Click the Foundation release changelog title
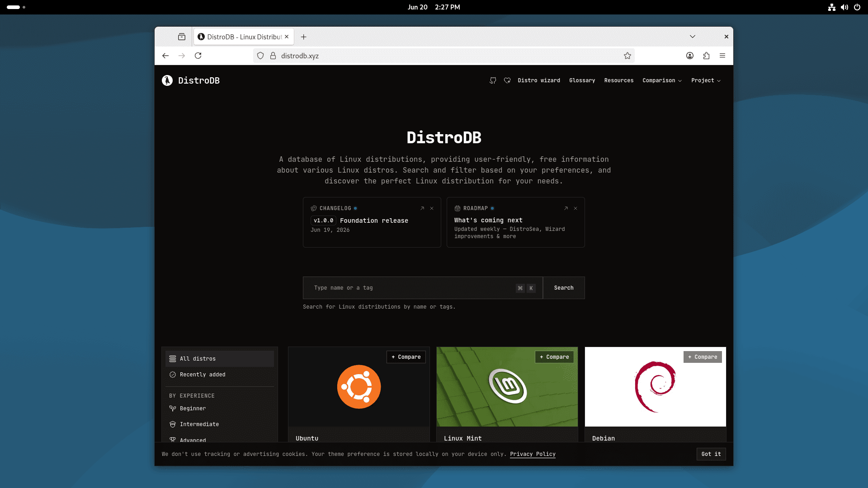 (374, 221)
